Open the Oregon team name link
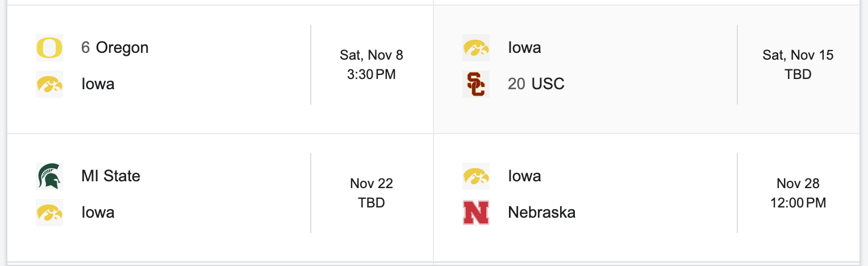The image size is (868, 266). point(122,47)
